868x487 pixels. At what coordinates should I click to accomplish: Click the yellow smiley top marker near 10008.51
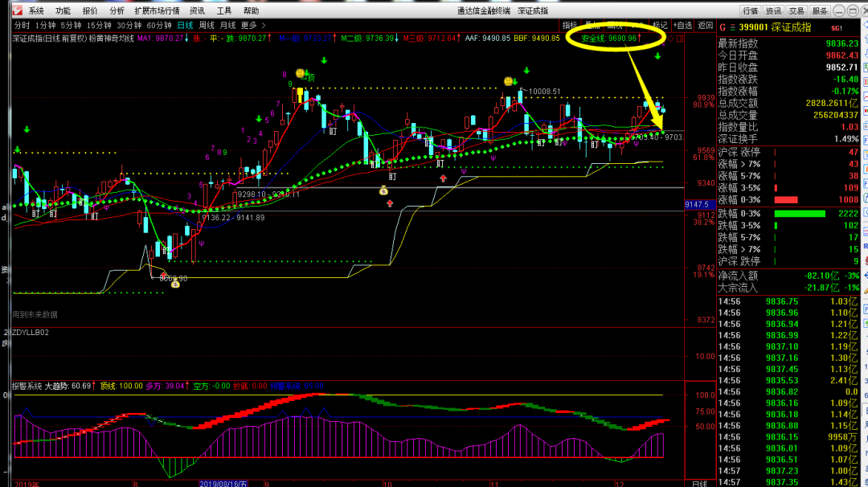click(x=508, y=81)
